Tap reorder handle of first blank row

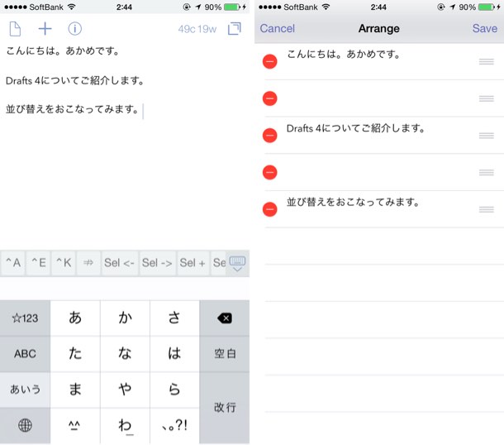click(487, 98)
